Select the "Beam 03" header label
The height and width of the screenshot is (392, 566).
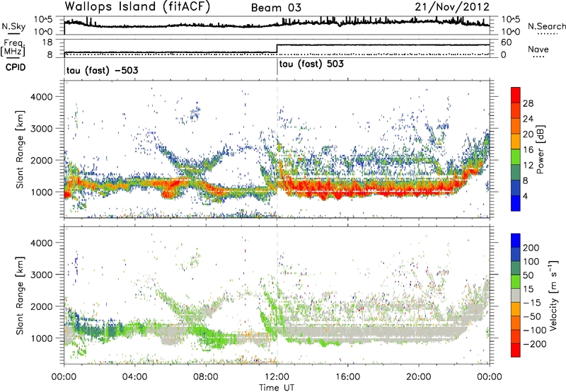tap(276, 8)
